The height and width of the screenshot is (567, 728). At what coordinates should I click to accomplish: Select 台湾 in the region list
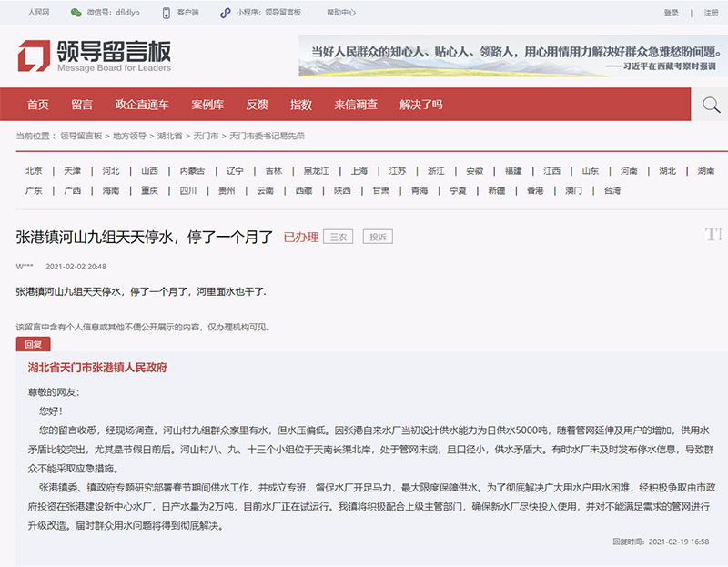[612, 191]
